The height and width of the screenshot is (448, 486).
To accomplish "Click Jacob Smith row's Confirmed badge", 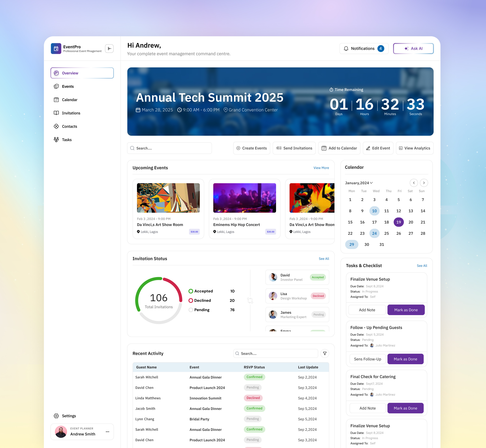I will pos(254,408).
